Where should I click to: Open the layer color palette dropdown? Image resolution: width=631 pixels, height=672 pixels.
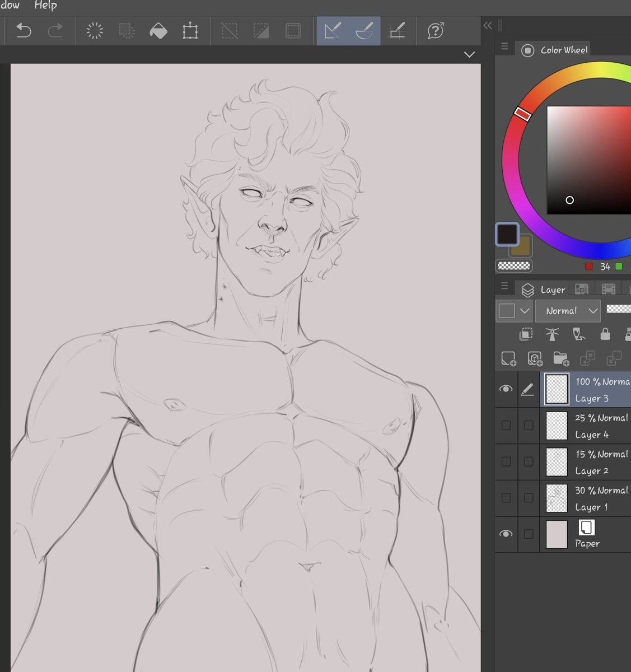pyautogui.click(x=513, y=310)
